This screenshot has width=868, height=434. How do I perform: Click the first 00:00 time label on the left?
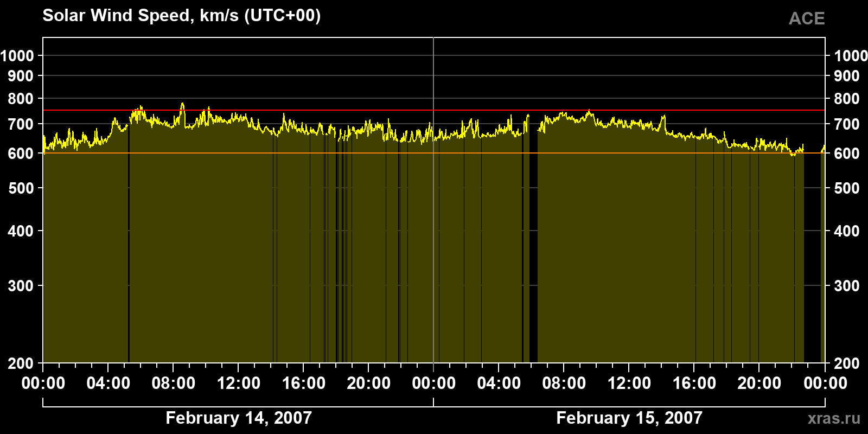(43, 384)
